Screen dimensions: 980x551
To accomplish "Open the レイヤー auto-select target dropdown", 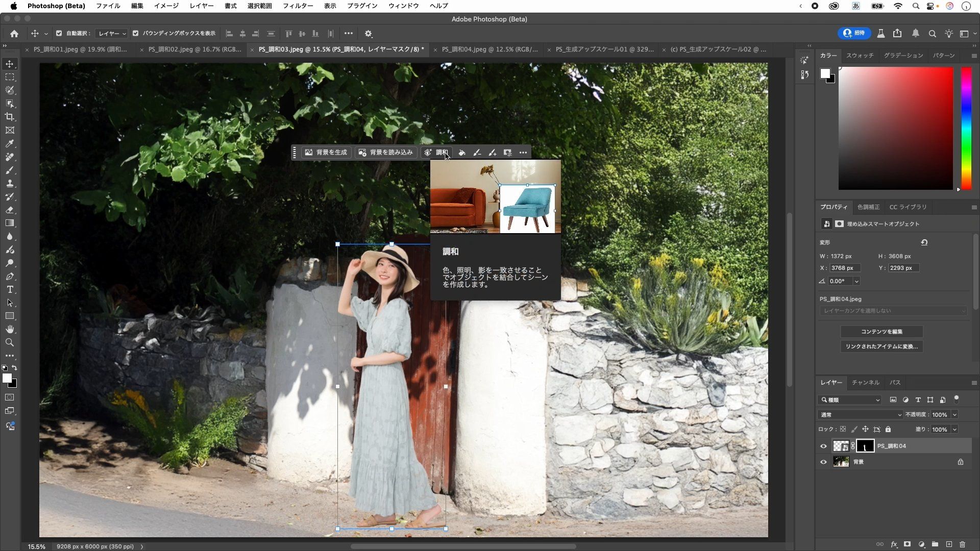I will click(112, 34).
